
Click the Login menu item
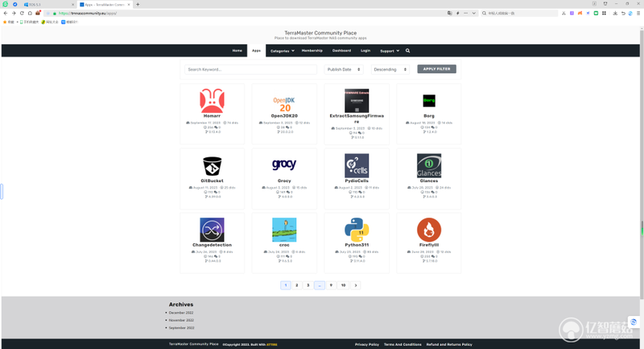click(x=365, y=51)
